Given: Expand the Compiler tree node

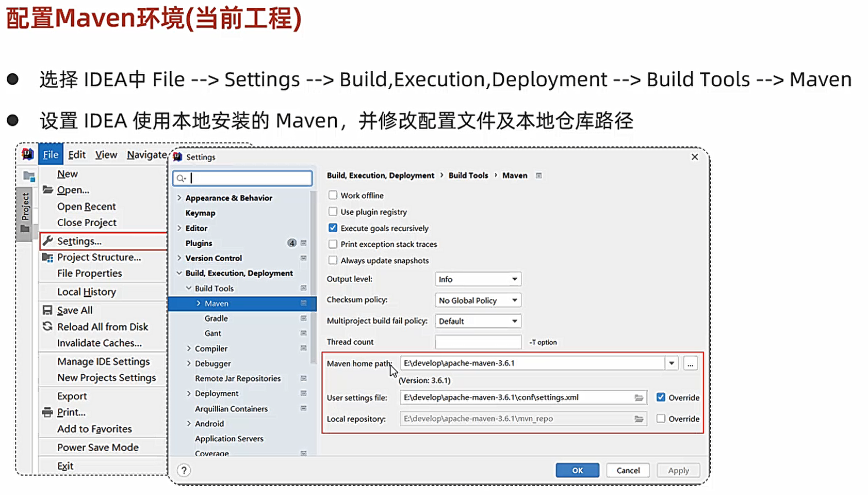Looking at the screenshot, I should click(x=189, y=348).
